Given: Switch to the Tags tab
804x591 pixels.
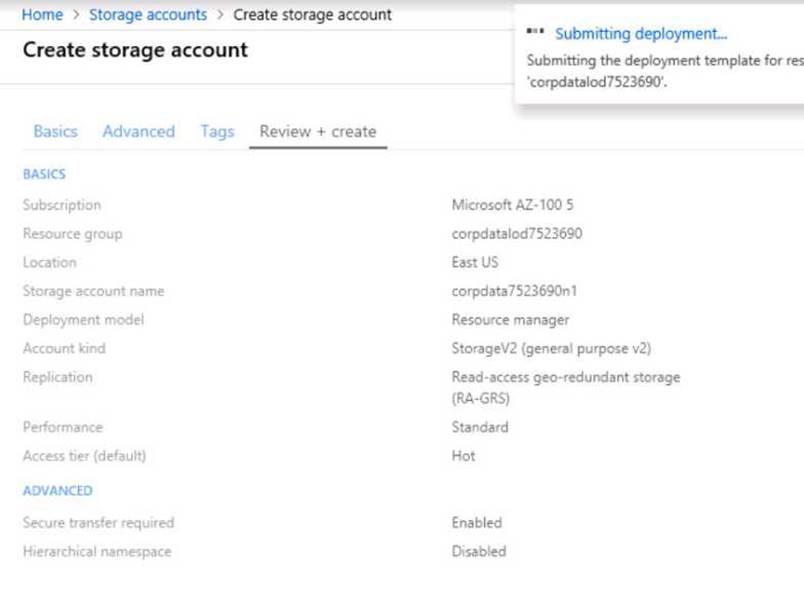Looking at the screenshot, I should [x=217, y=131].
